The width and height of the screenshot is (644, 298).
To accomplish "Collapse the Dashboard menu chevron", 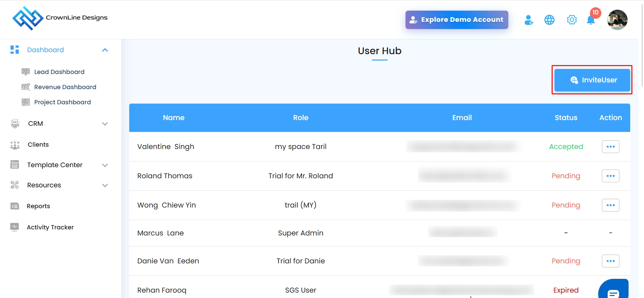I will click(x=105, y=50).
